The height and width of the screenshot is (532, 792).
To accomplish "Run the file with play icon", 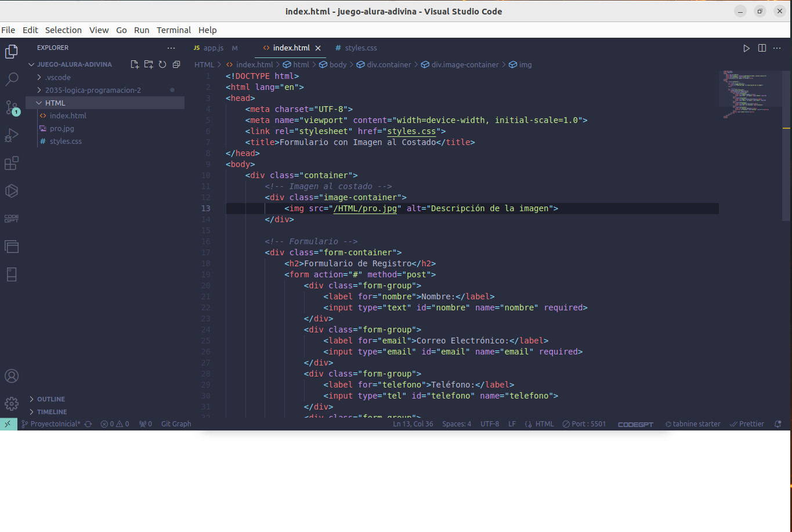I will pos(747,48).
